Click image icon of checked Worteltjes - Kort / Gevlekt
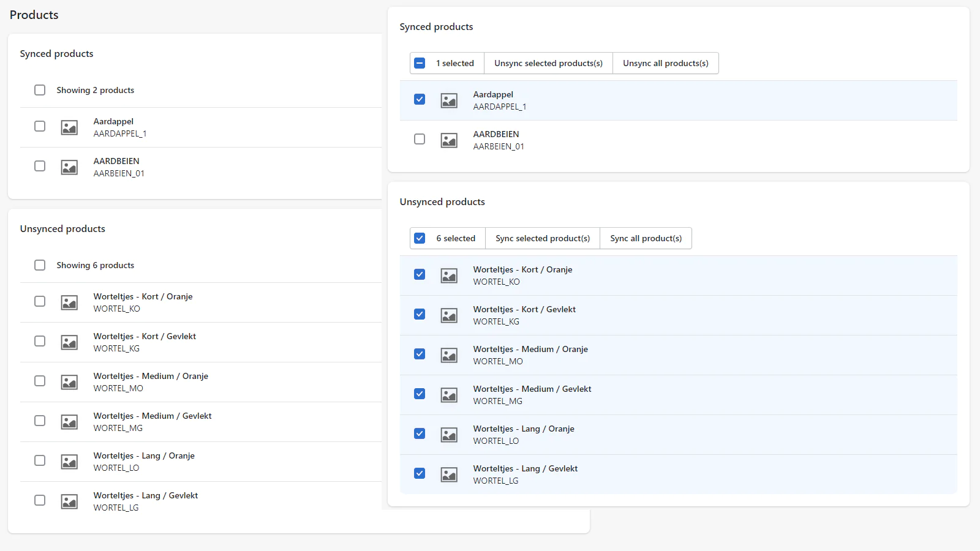This screenshot has width=980, height=551. [449, 315]
